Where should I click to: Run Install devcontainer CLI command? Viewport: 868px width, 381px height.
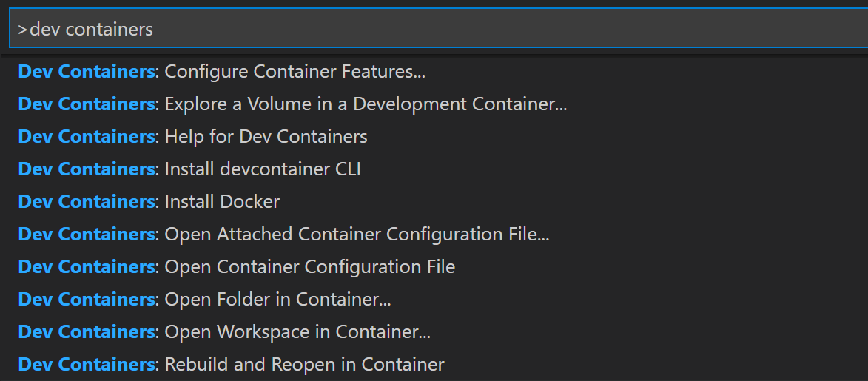[x=189, y=169]
